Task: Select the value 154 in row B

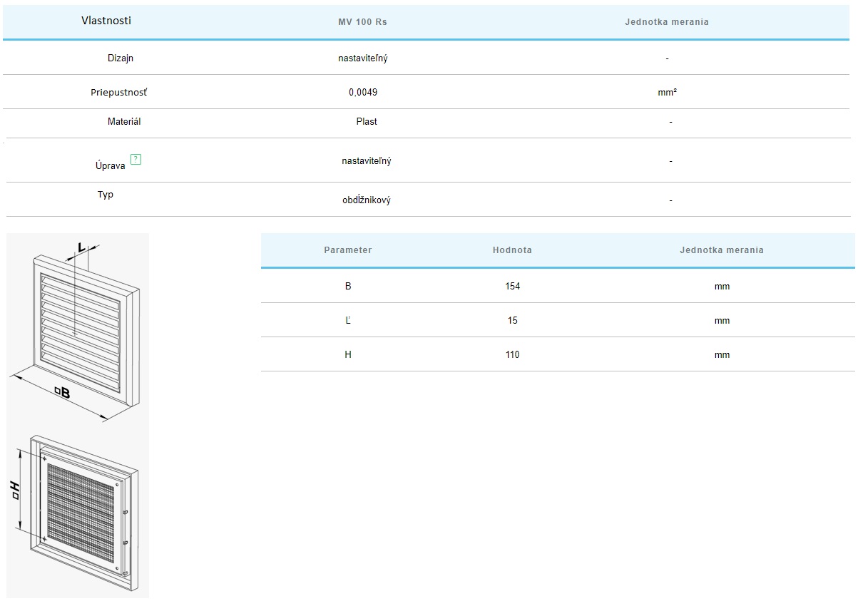Action: click(512, 287)
